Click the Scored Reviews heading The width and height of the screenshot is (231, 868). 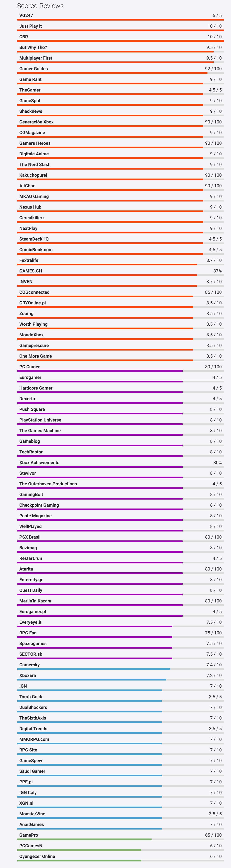(x=40, y=6)
